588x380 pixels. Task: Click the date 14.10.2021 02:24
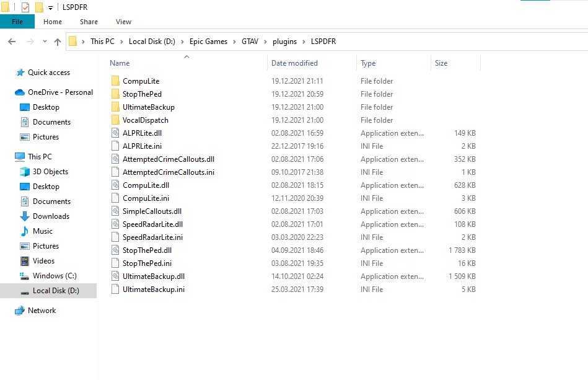[x=297, y=276]
